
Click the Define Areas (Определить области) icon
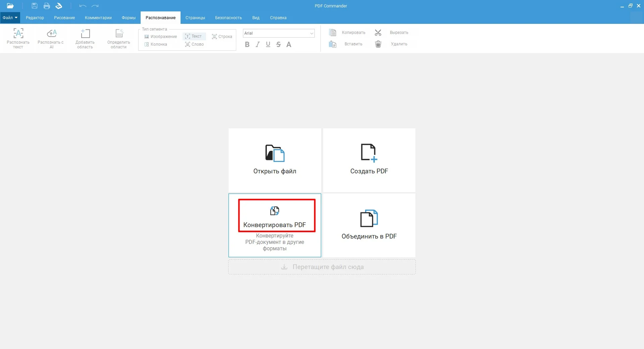tap(119, 34)
